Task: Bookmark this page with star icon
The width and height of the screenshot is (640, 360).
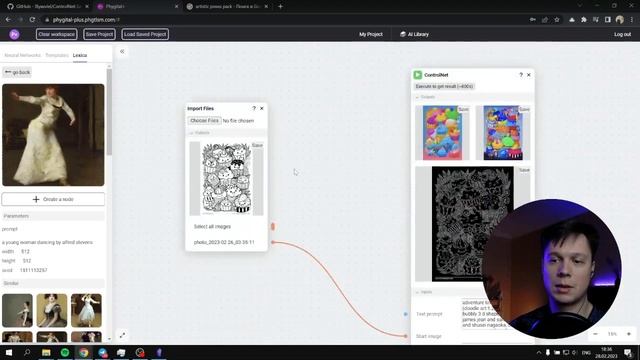Action: pyautogui.click(x=557, y=20)
